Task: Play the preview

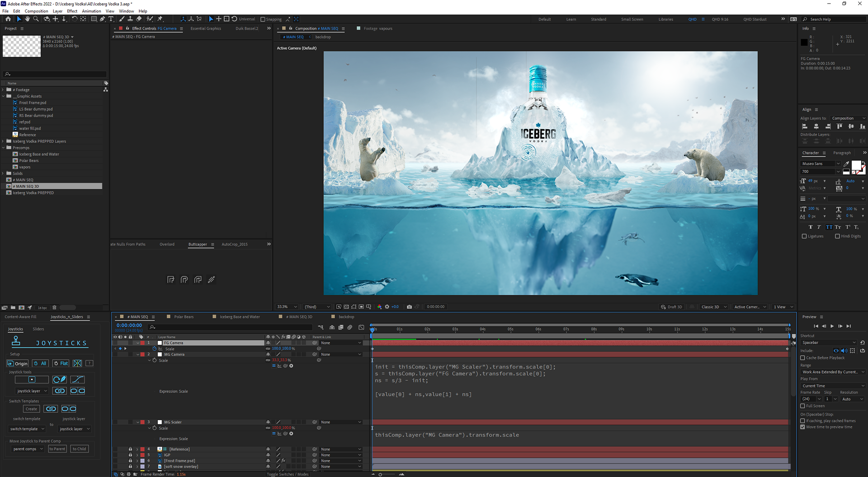Action: pyautogui.click(x=832, y=326)
